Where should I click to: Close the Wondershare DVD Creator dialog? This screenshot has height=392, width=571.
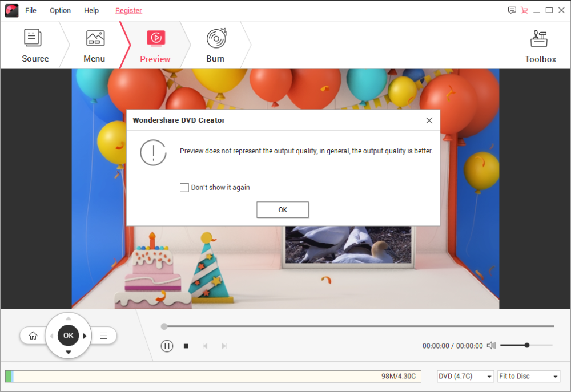(x=429, y=120)
